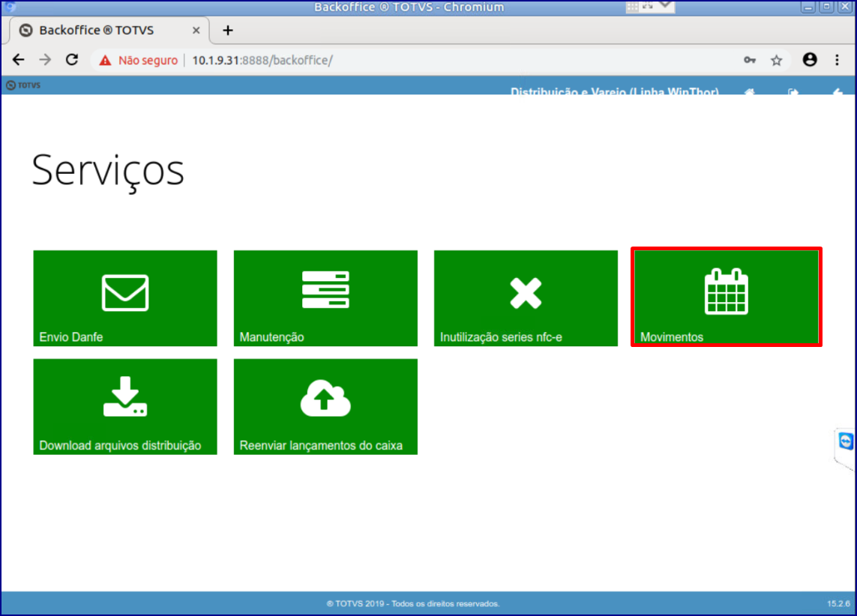Close the Backoffice TOTVS tab
857x616 pixels.
point(196,31)
